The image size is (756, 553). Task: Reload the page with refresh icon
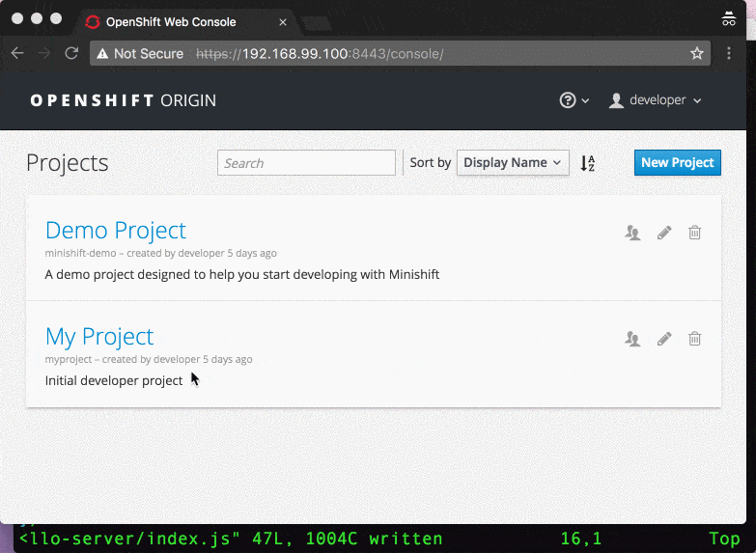point(71,53)
